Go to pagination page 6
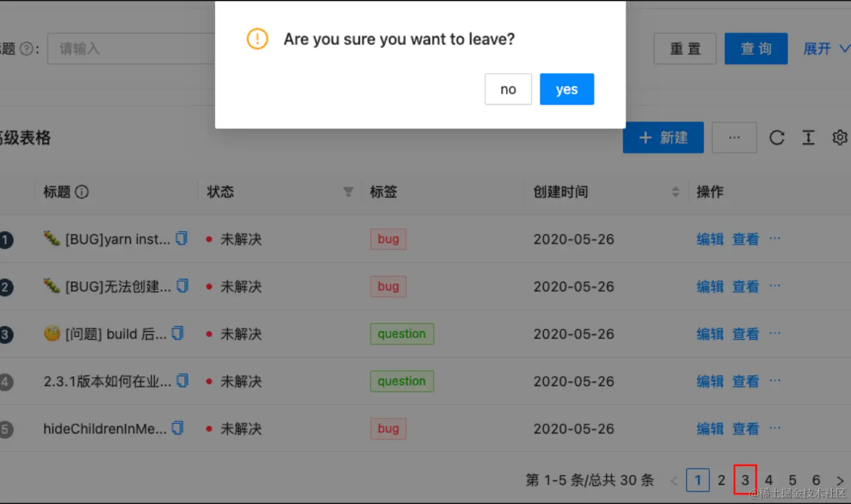851x504 pixels. pos(816,480)
